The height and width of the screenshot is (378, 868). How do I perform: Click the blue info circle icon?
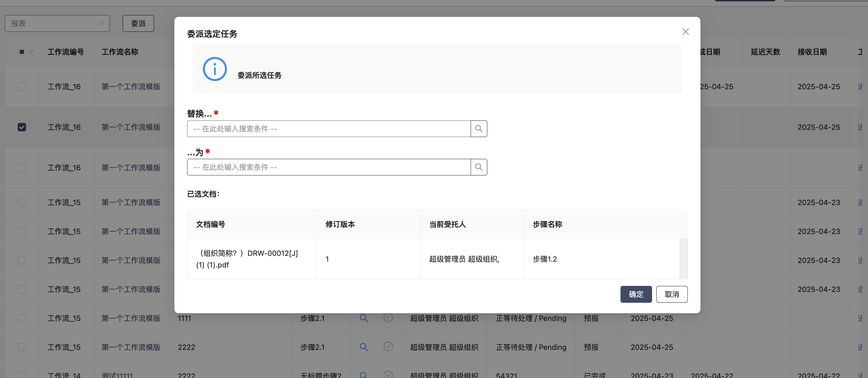pos(215,69)
